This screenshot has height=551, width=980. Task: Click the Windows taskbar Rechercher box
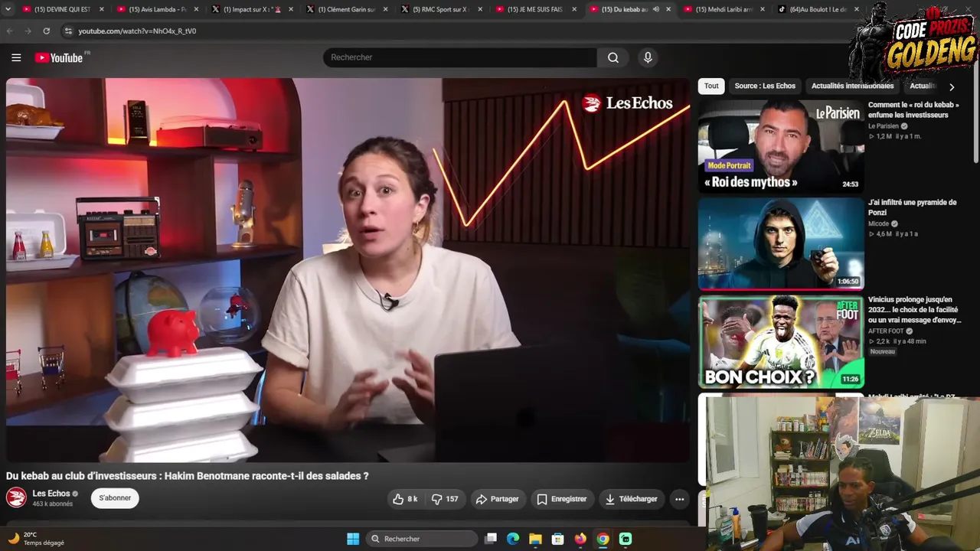click(423, 539)
